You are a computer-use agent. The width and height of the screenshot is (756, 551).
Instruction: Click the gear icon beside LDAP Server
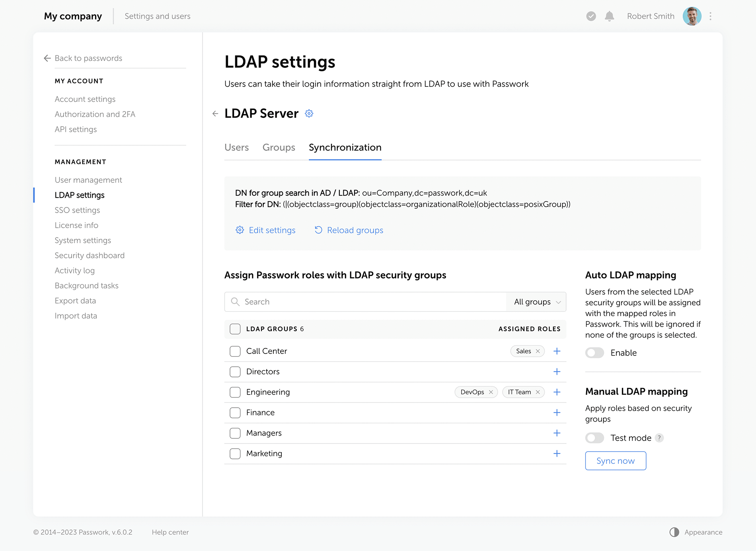point(309,113)
